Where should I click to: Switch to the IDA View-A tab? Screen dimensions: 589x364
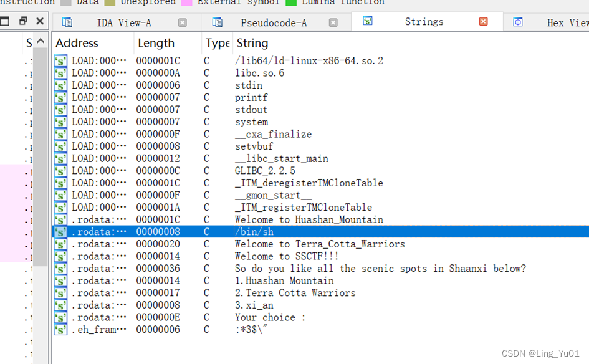[124, 23]
